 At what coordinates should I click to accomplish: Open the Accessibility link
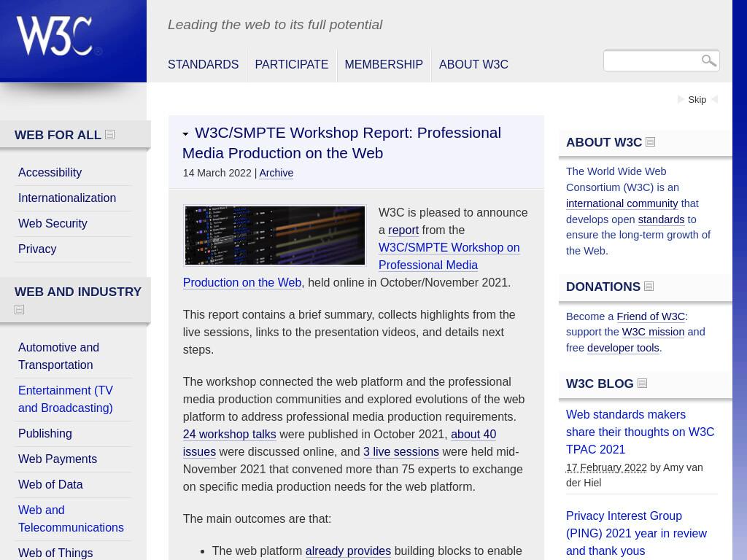pos(50,172)
